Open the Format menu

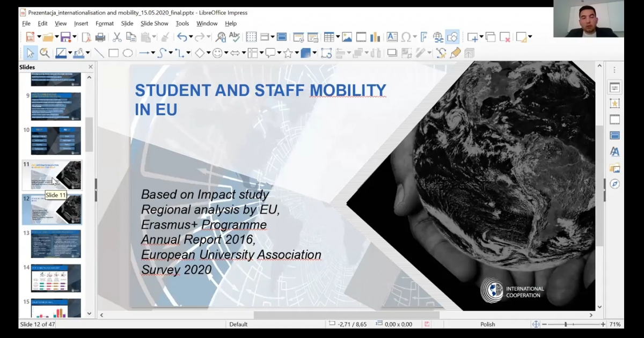click(105, 24)
